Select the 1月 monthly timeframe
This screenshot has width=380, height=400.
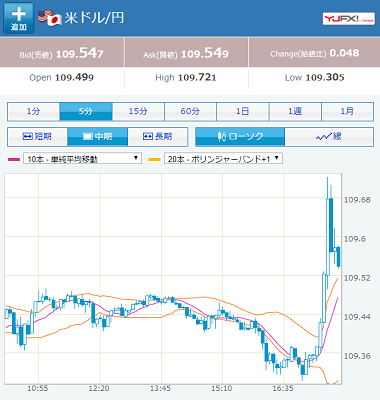click(x=347, y=112)
